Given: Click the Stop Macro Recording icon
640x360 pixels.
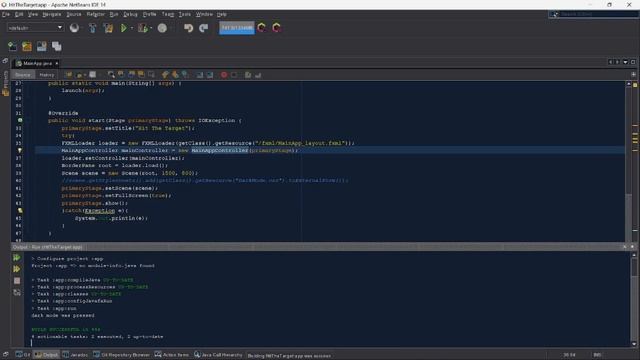Looking at the screenshot, I should coord(234,75).
